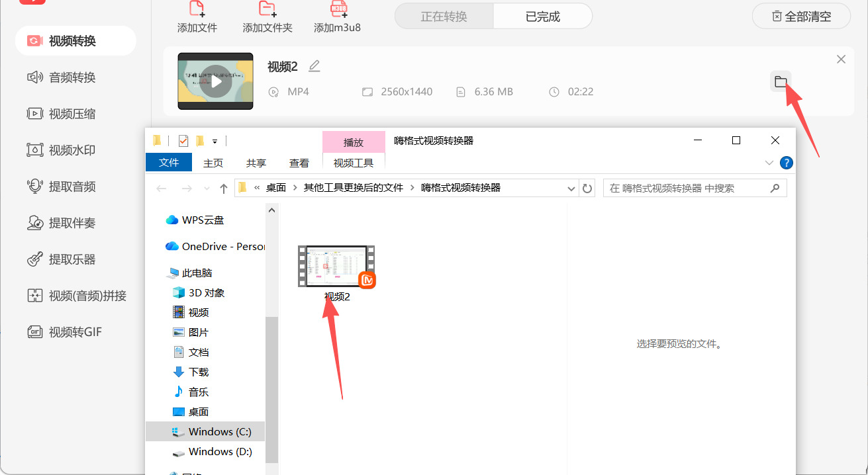868x475 pixels.
Task: Remove 视频2 item with the X icon
Action: [x=841, y=60]
